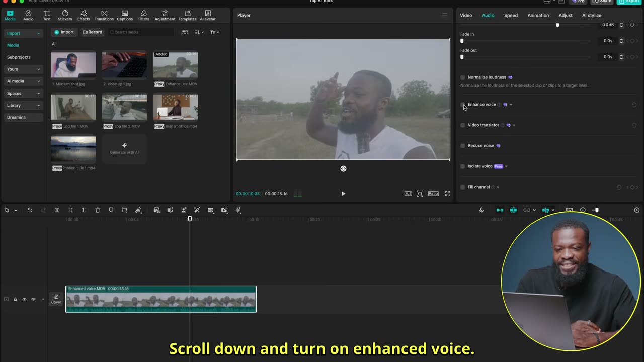Hide the video track with eye icon
644x362 pixels.
24,299
